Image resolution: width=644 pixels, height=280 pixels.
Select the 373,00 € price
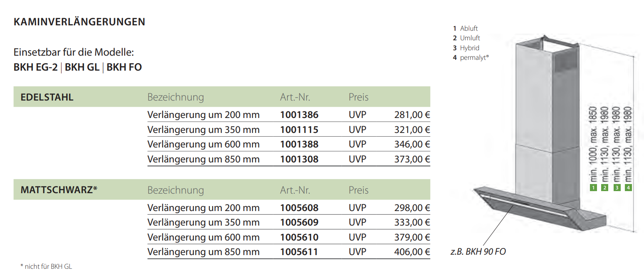[x=412, y=159]
